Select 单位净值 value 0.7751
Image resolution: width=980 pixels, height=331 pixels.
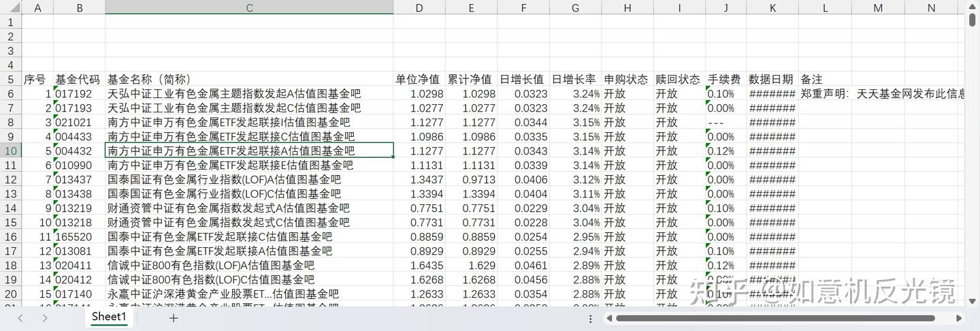point(419,208)
